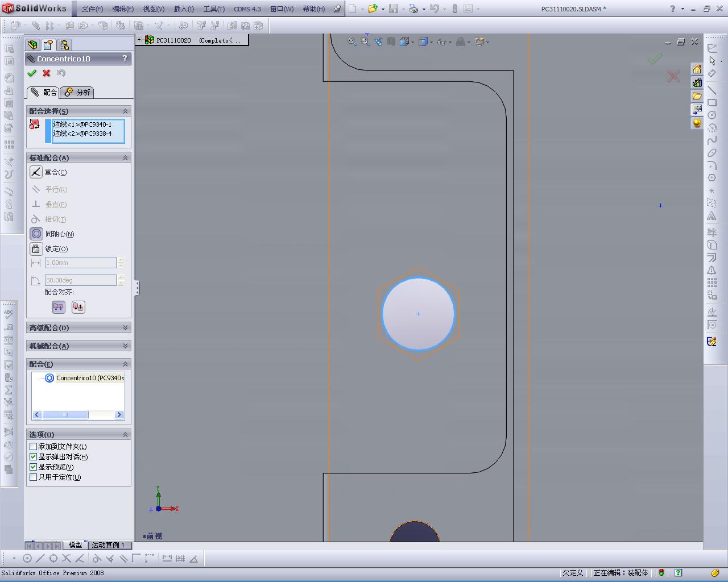Viewport: 728px width, 582px height.
Task: Open the CDMS 4.3 menu
Action: coord(247,9)
